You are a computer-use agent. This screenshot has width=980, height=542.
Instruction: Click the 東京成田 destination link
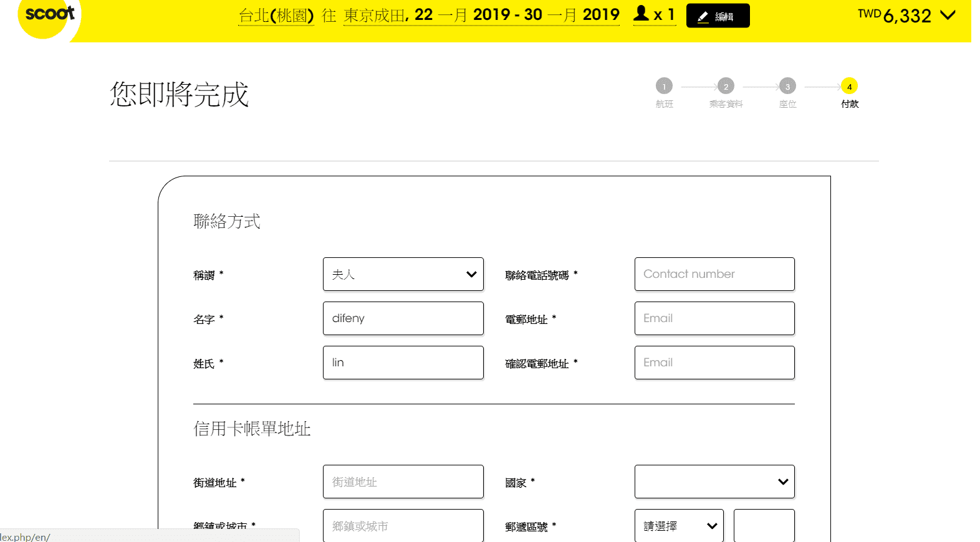tap(374, 15)
